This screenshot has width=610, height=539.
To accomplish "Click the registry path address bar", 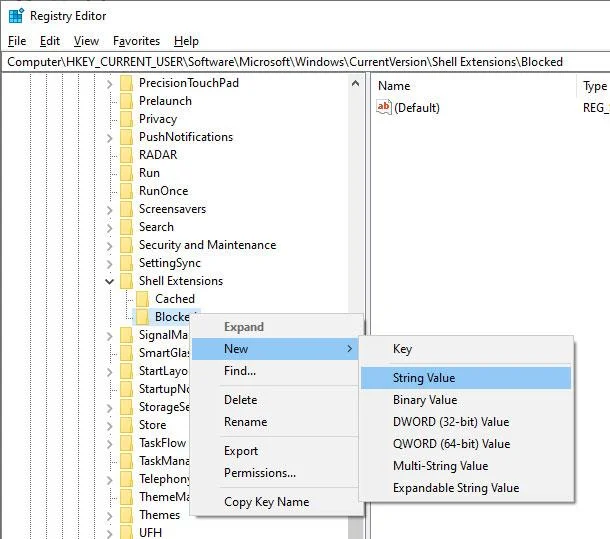I will point(306,62).
